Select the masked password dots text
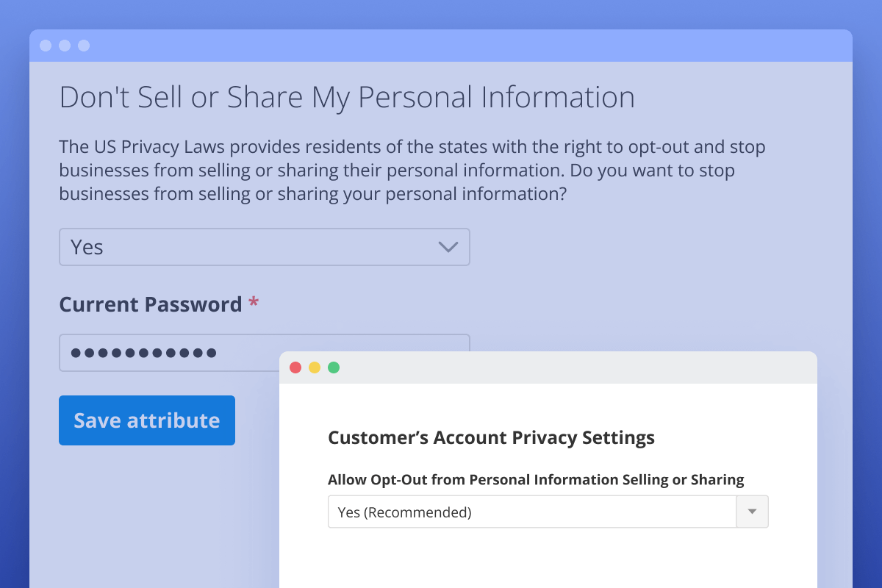 click(x=142, y=353)
